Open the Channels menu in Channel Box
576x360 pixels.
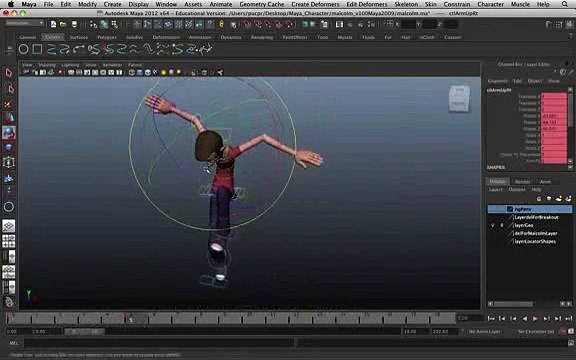pos(497,81)
